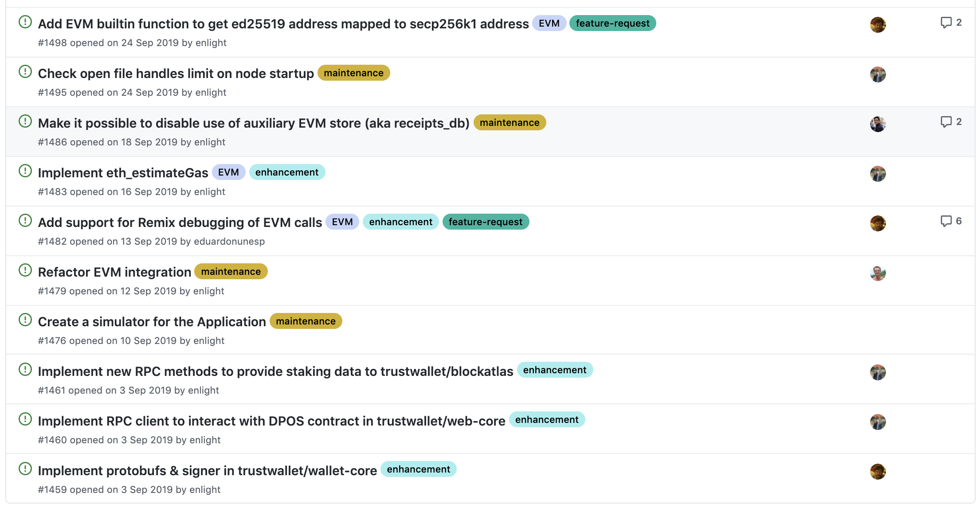
Task: Click author enlight on issue #1459
Action: 204,489
